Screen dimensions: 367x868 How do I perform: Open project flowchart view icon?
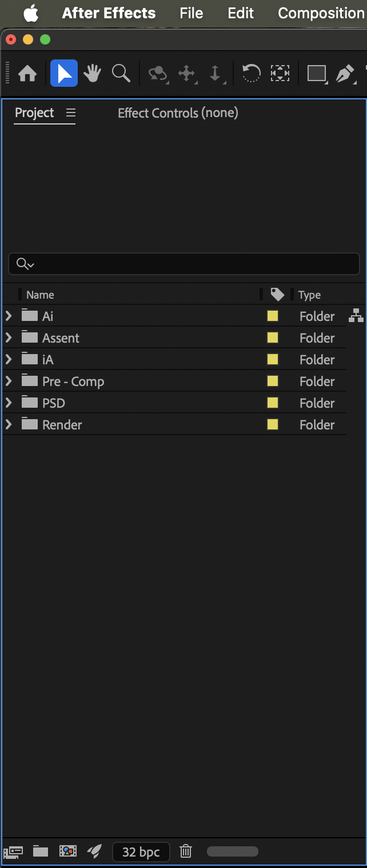pyautogui.click(x=356, y=316)
